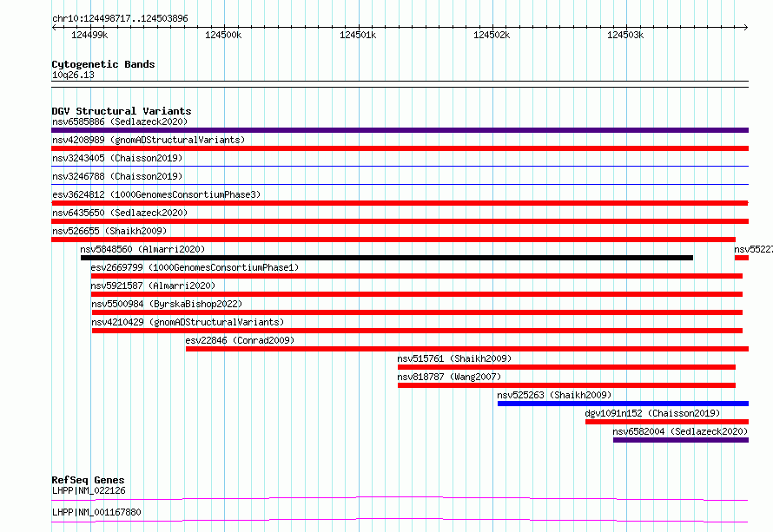The image size is (773, 532).
Task: Click the nsv6585886 (Sedlazeck2020) purple variant bar
Action: click(400, 130)
